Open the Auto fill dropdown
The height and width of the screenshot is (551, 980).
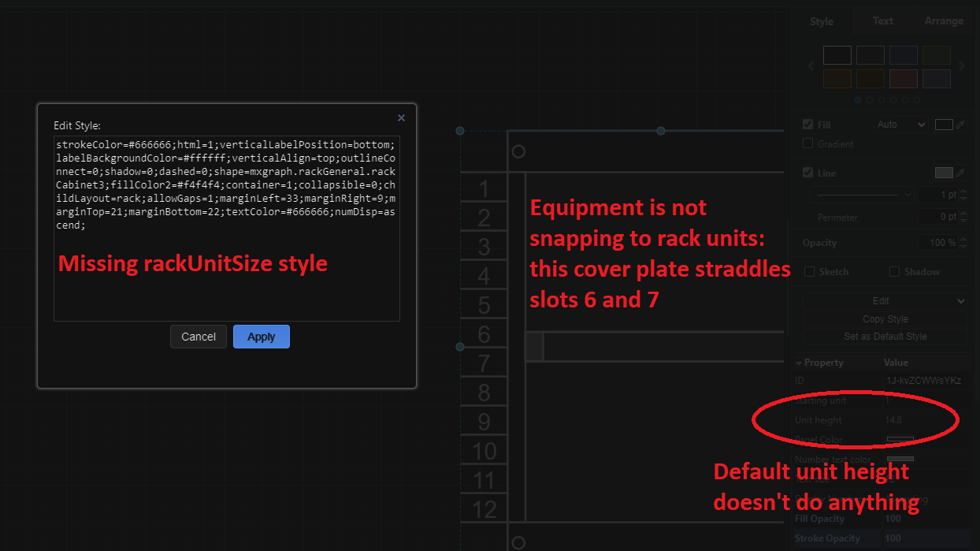900,124
